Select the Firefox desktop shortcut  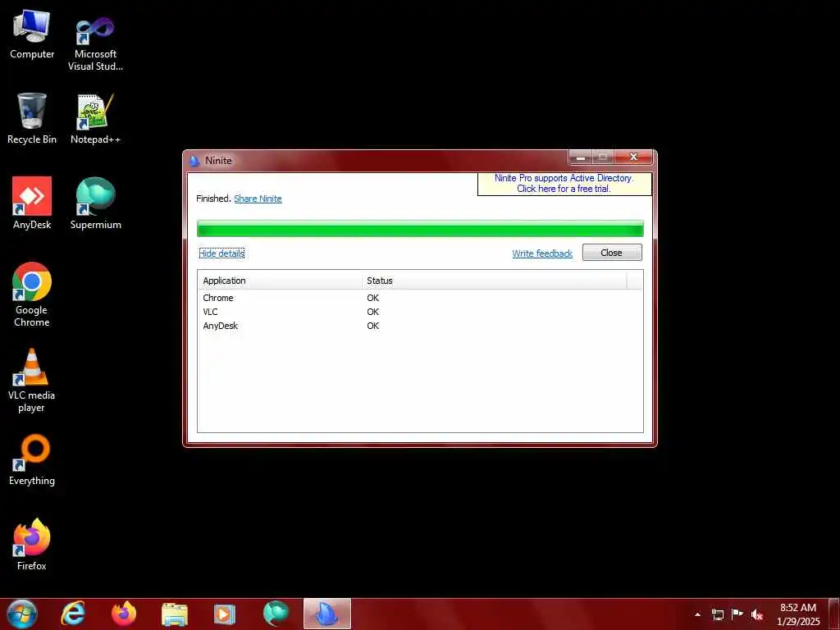pyautogui.click(x=32, y=545)
